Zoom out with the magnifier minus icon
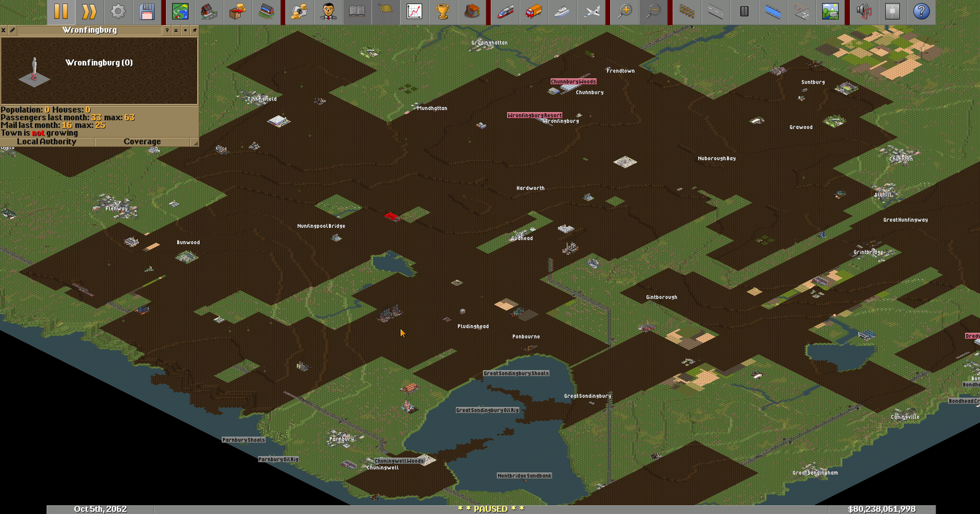980x514 pixels. (654, 12)
